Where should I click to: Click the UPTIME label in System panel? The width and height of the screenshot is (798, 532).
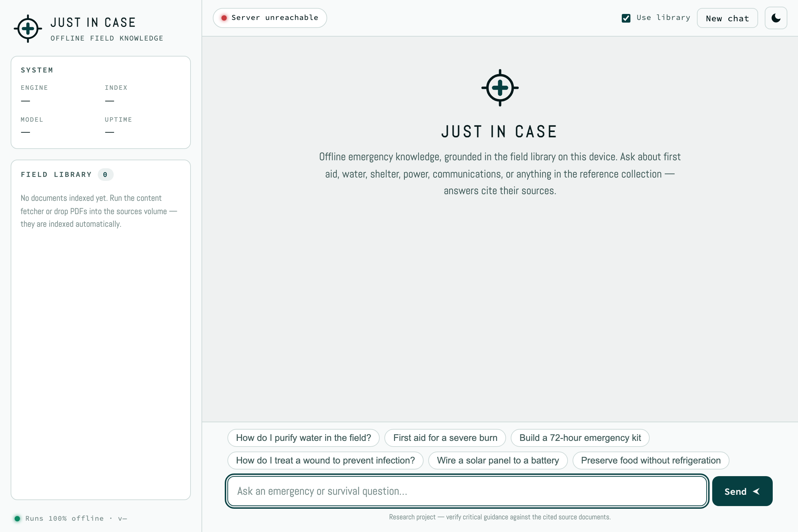(118, 119)
